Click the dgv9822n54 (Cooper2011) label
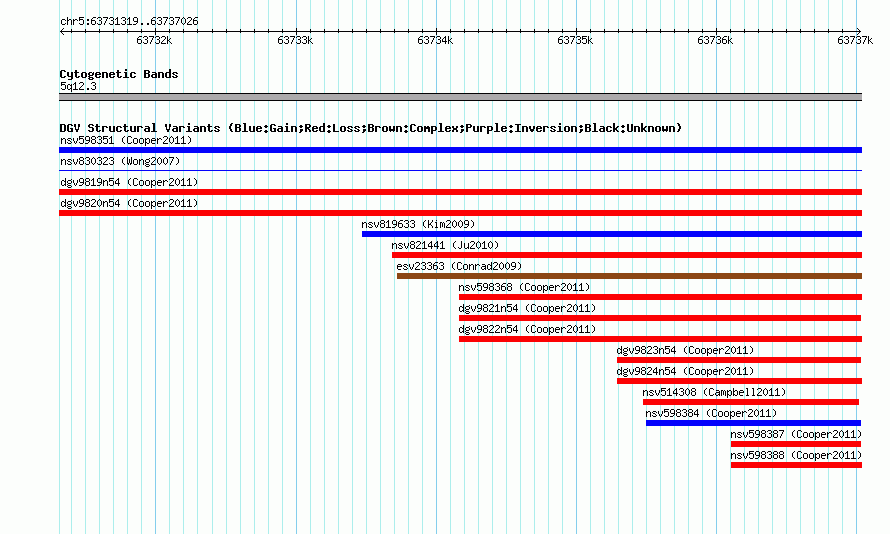Screen dimensions: 890x534 527,329
